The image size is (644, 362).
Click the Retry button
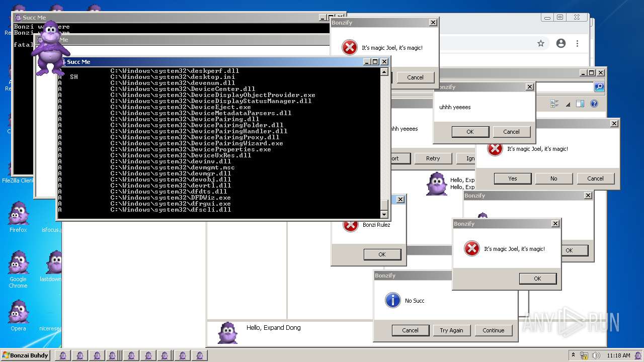tap(433, 158)
